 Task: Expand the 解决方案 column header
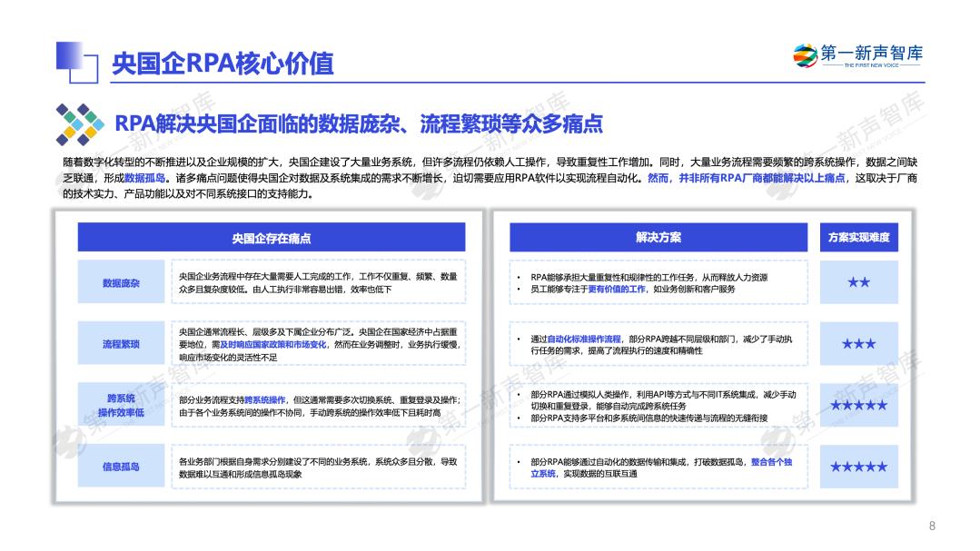pos(658,237)
